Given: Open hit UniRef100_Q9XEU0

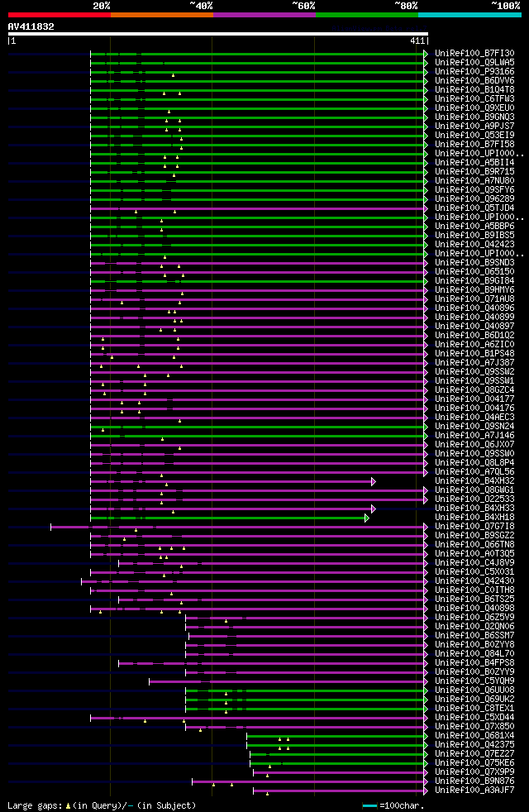Looking at the screenshot, I should point(474,108).
